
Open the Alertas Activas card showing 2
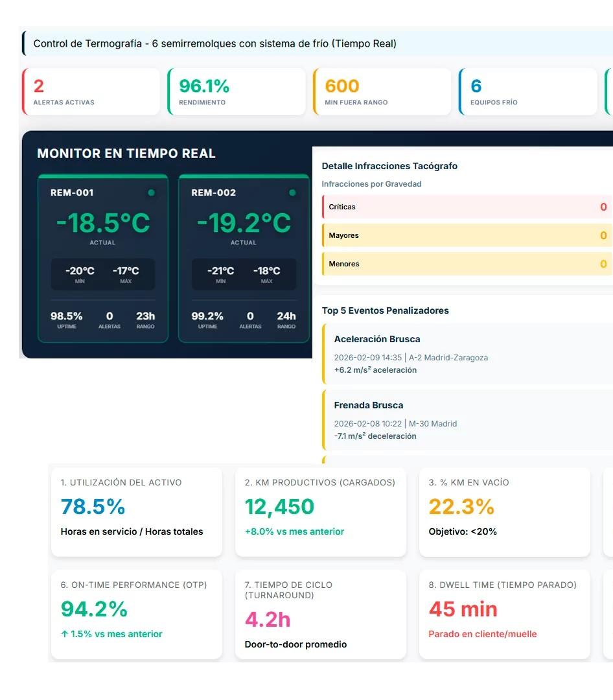pyautogui.click(x=91, y=91)
